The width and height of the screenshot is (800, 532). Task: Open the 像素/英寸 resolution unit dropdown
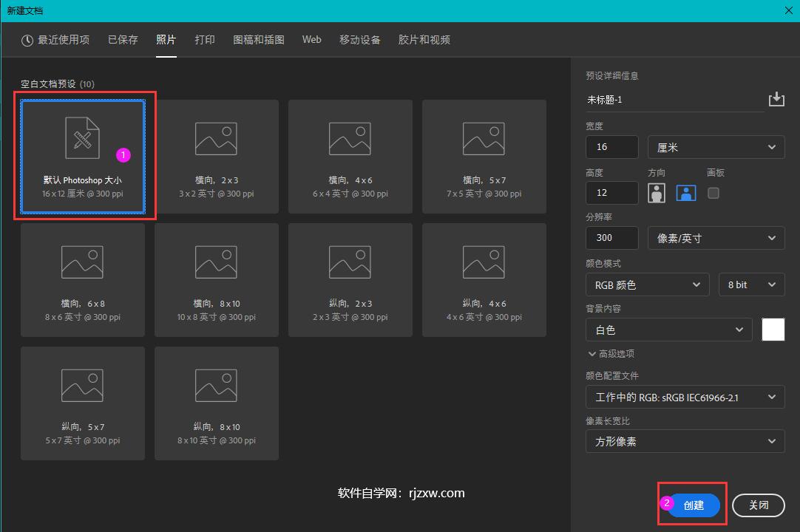pos(716,238)
